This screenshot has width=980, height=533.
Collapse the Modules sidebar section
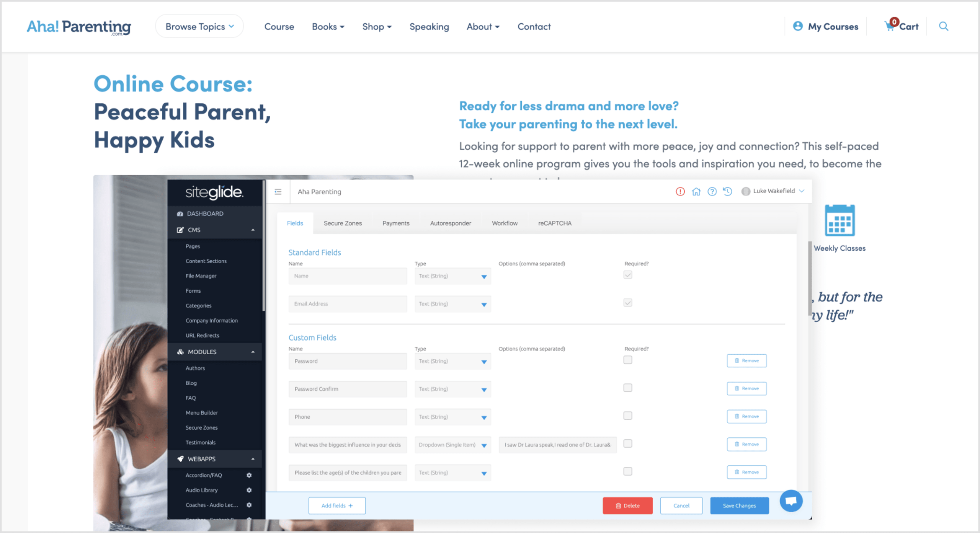click(x=253, y=352)
